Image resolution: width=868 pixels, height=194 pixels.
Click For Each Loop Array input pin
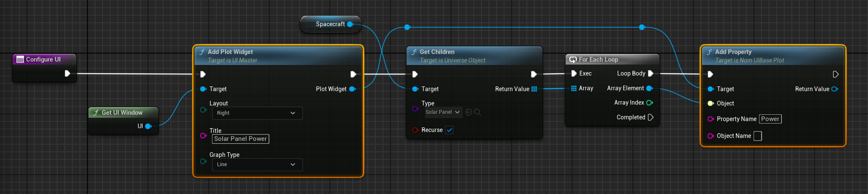click(573, 88)
